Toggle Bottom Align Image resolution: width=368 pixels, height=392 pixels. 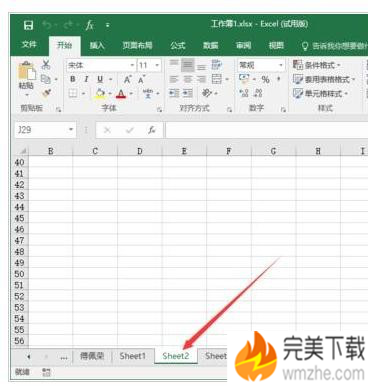[x=201, y=66]
